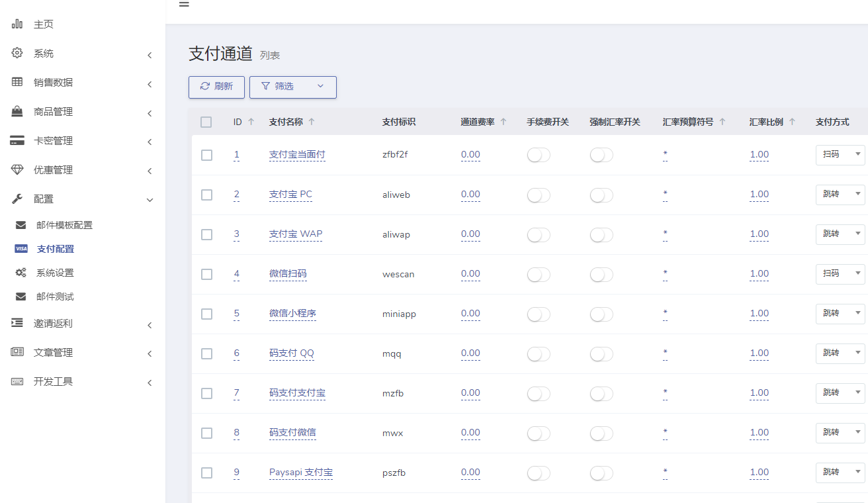Image resolution: width=868 pixels, height=503 pixels.
Task: Click the gear icon beside 系统
Action: point(17,54)
